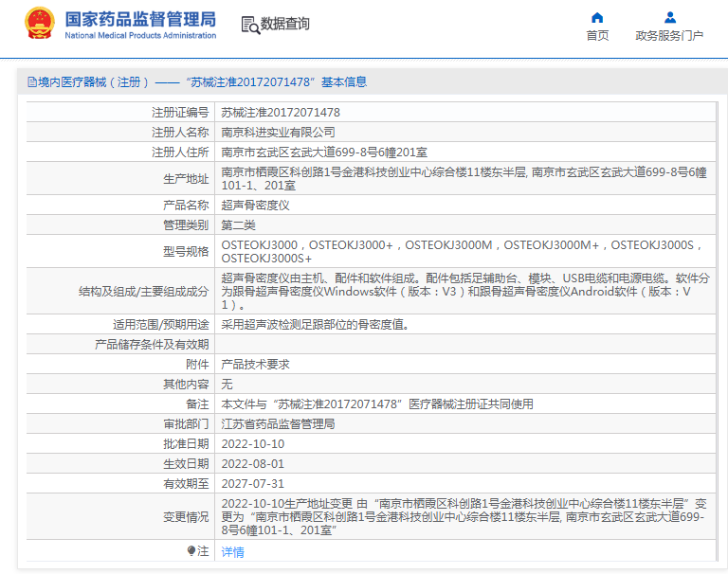
Task: Click approving department 江苏省药品监督管理局
Action: tap(278, 424)
